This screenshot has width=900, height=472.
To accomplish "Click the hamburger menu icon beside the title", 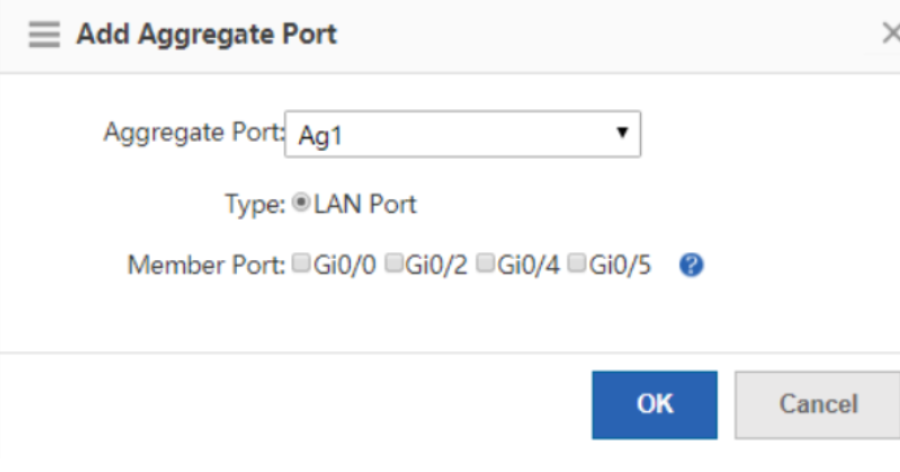I will click(44, 34).
